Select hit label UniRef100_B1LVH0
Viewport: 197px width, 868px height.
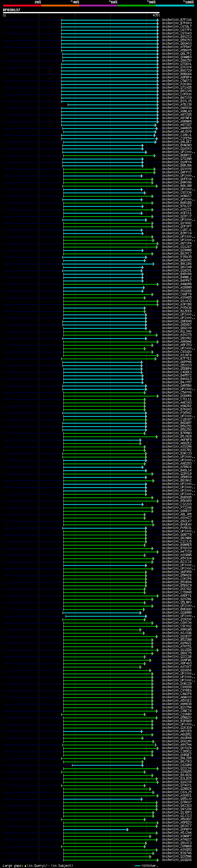point(176,332)
